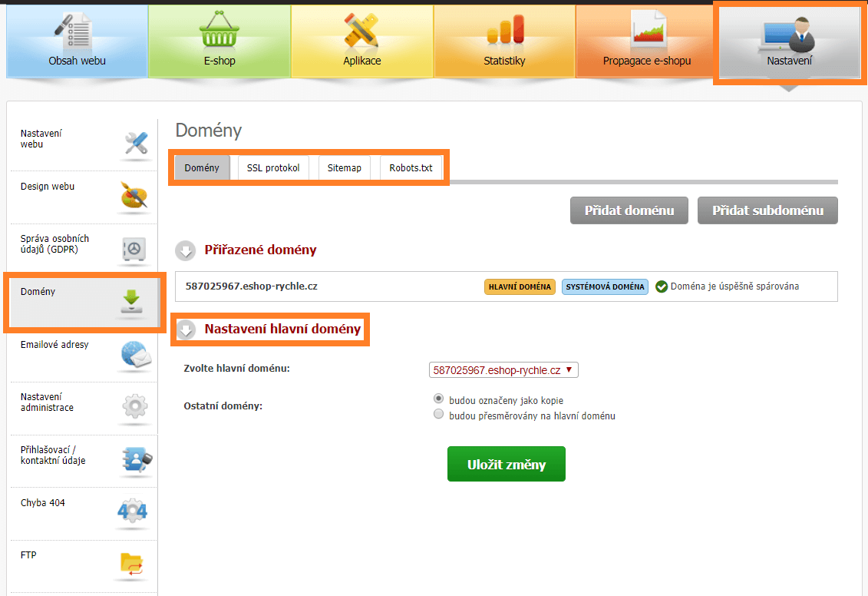This screenshot has height=596, width=868.
Task: Open the Robots.txt tab
Action: 411,168
